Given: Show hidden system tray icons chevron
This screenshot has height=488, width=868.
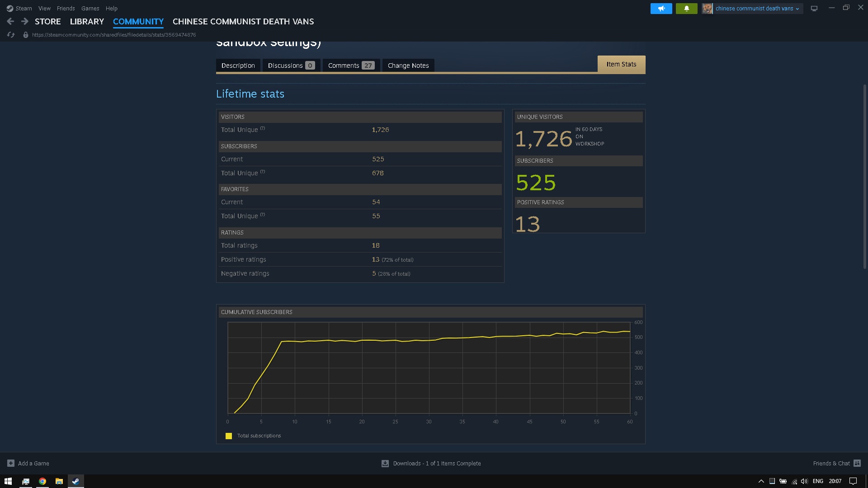Looking at the screenshot, I should click(x=761, y=481).
